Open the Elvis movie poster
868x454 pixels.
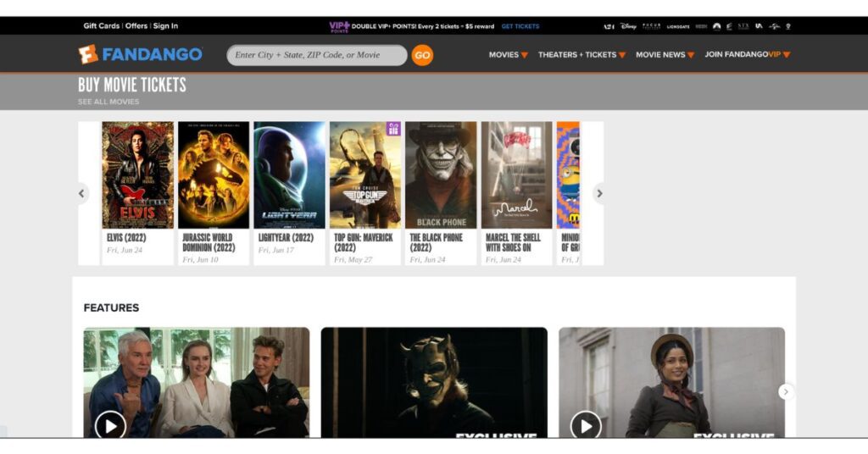click(138, 175)
